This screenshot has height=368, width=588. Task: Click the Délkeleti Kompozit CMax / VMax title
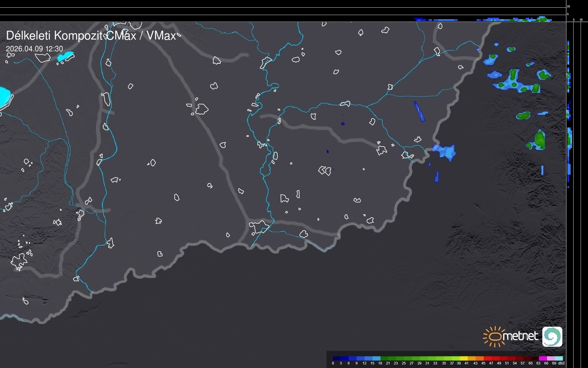91,35
